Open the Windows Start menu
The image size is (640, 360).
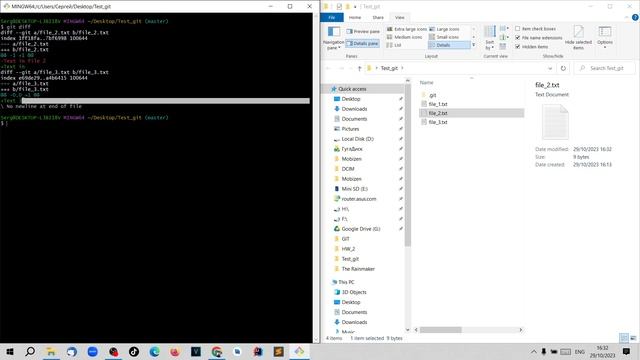(x=10, y=351)
